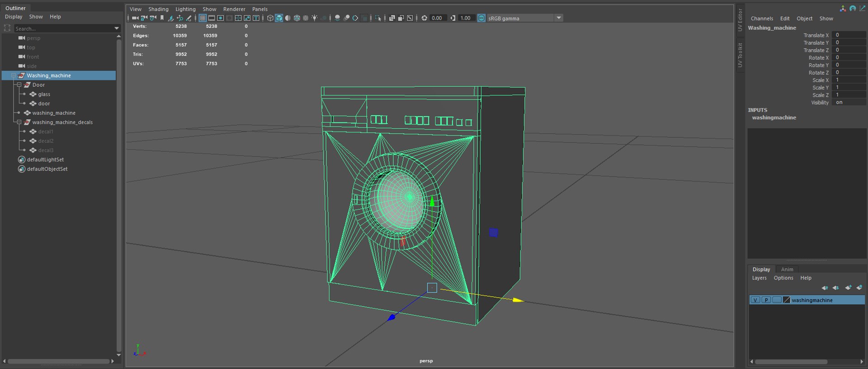This screenshot has width=868, height=369.
Task: Toggle X-Ray display icon
Action: pos(392,18)
